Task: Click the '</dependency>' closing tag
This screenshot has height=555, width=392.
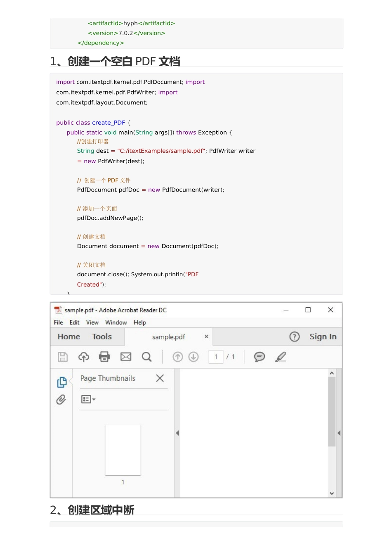Action: pos(101,43)
